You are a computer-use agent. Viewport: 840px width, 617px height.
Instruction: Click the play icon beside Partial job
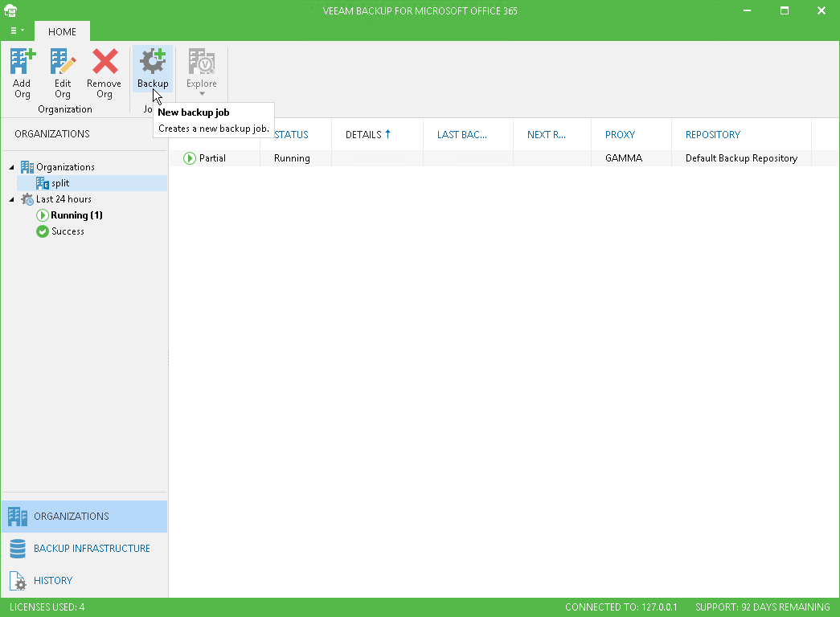point(190,158)
